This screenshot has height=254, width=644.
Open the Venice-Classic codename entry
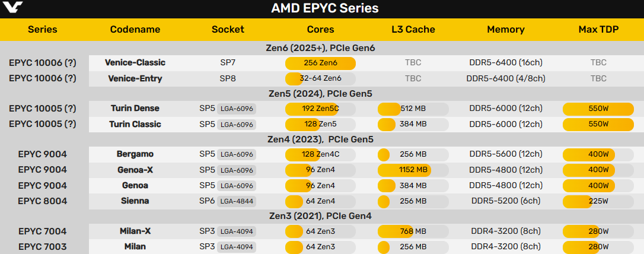pos(135,63)
